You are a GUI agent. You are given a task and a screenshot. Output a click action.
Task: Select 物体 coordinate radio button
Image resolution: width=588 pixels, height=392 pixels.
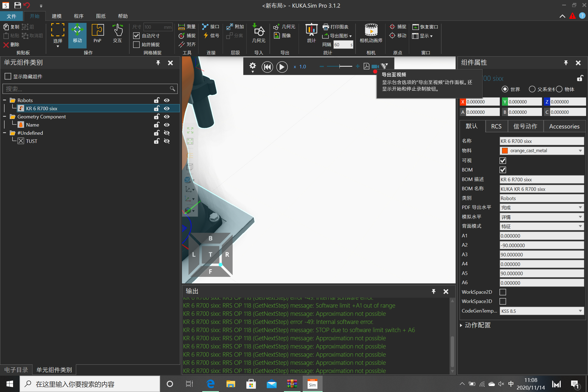click(559, 89)
